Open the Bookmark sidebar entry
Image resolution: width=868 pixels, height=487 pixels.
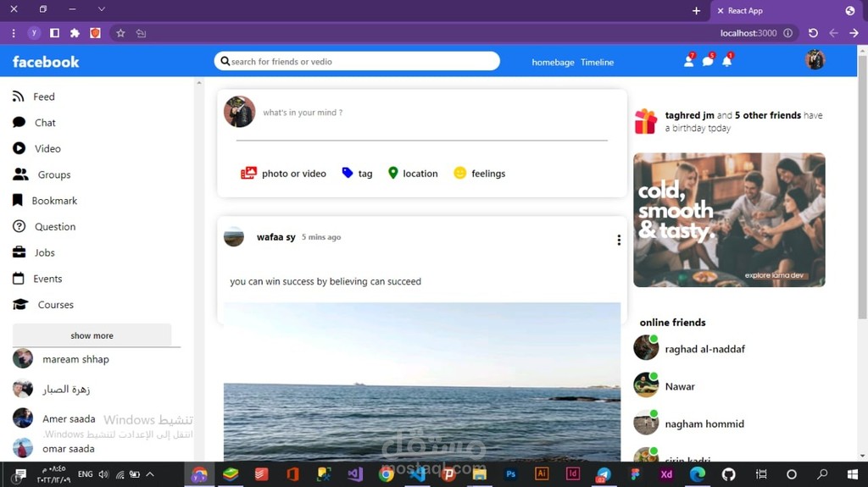[x=44, y=201]
